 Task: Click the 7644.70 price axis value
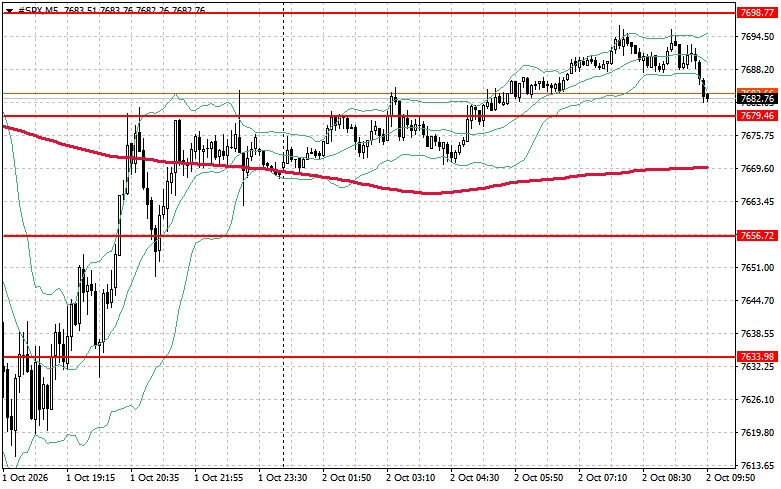pyautogui.click(x=758, y=301)
